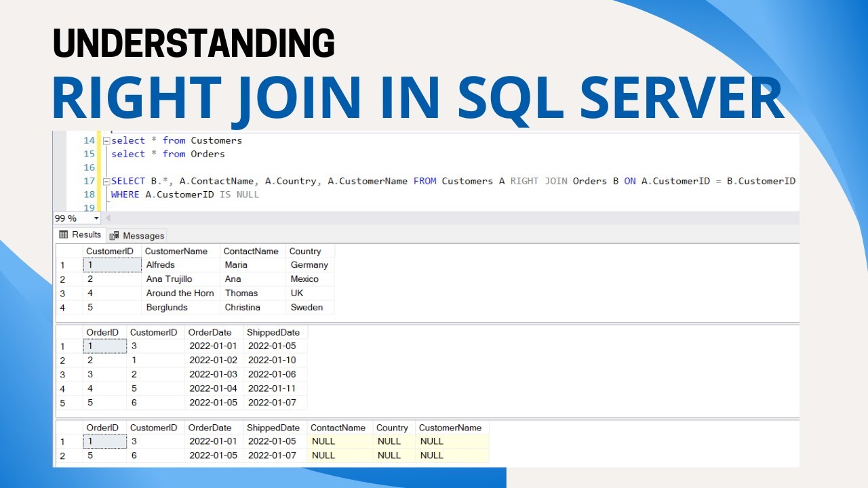Click the 'select * from Customers' code line

tap(176, 140)
